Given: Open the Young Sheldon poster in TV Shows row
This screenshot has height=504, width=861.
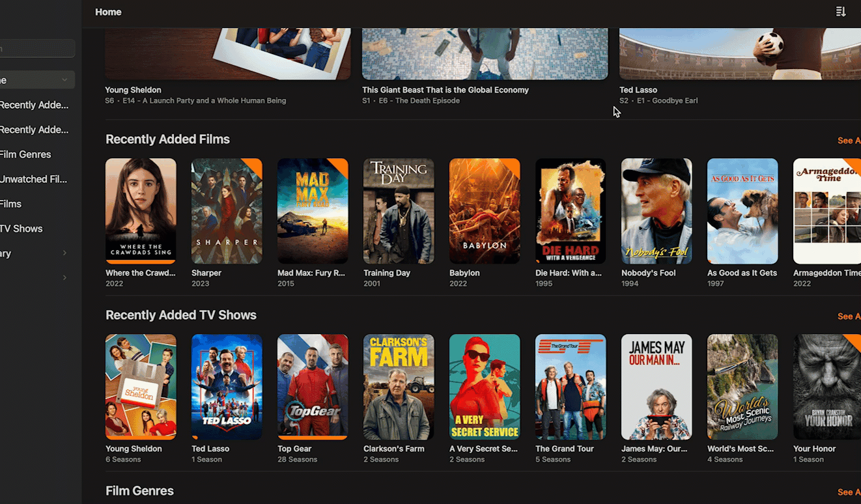Looking at the screenshot, I should coord(141,387).
